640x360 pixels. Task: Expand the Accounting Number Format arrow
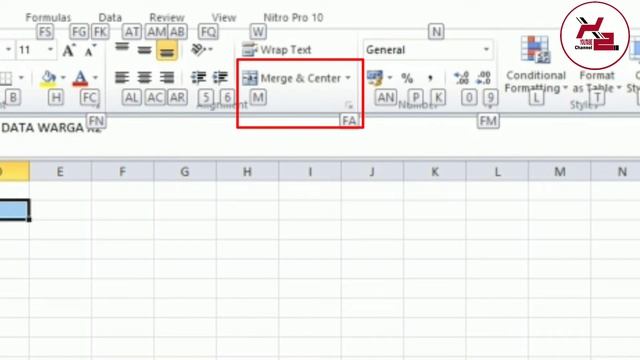(390, 78)
